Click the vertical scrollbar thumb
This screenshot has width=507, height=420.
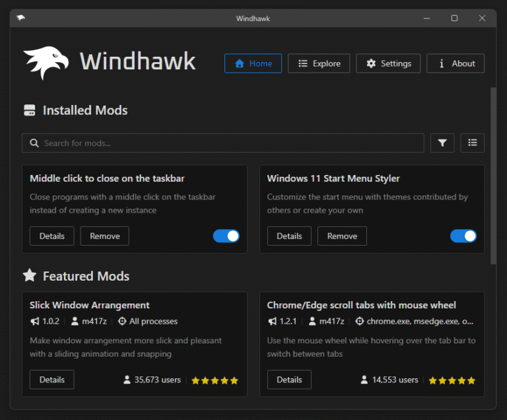493,176
